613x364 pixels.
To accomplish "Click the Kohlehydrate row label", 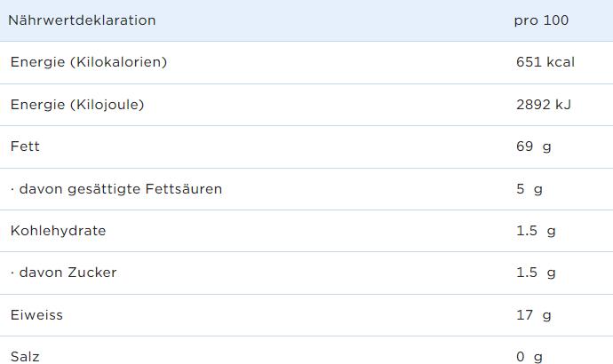I will (59, 231).
